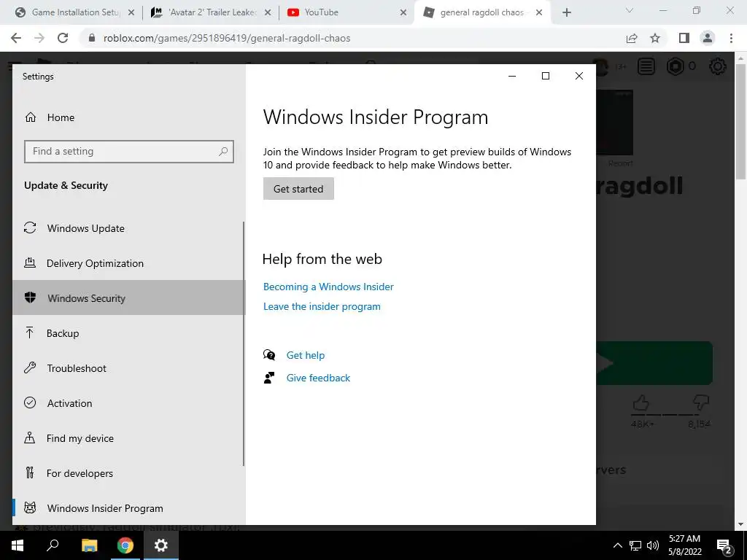Toggle Chrome side panel
747x560 pixels.
coord(684,38)
